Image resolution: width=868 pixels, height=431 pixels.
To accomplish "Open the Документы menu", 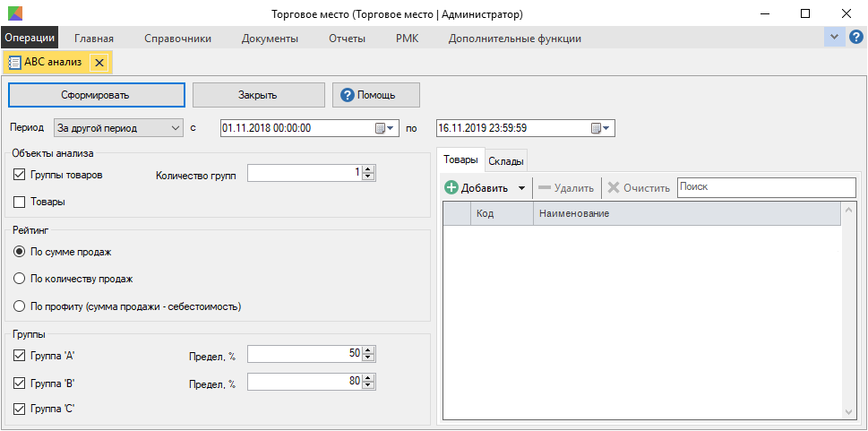I will pyautogui.click(x=271, y=39).
